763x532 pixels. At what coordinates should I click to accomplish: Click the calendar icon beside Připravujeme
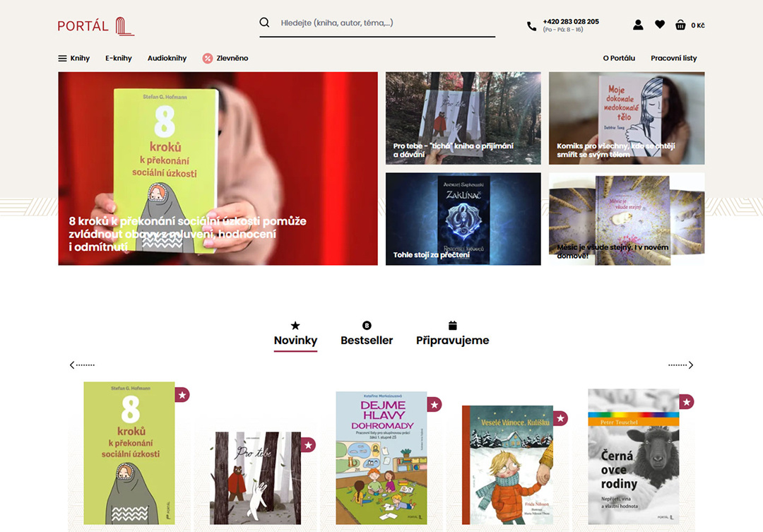pos(451,325)
